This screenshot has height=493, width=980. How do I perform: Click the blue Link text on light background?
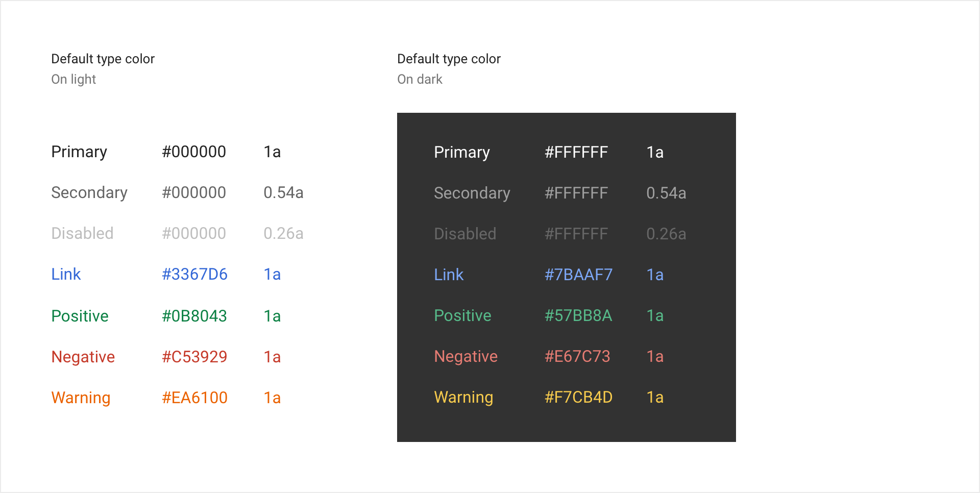[x=66, y=275]
